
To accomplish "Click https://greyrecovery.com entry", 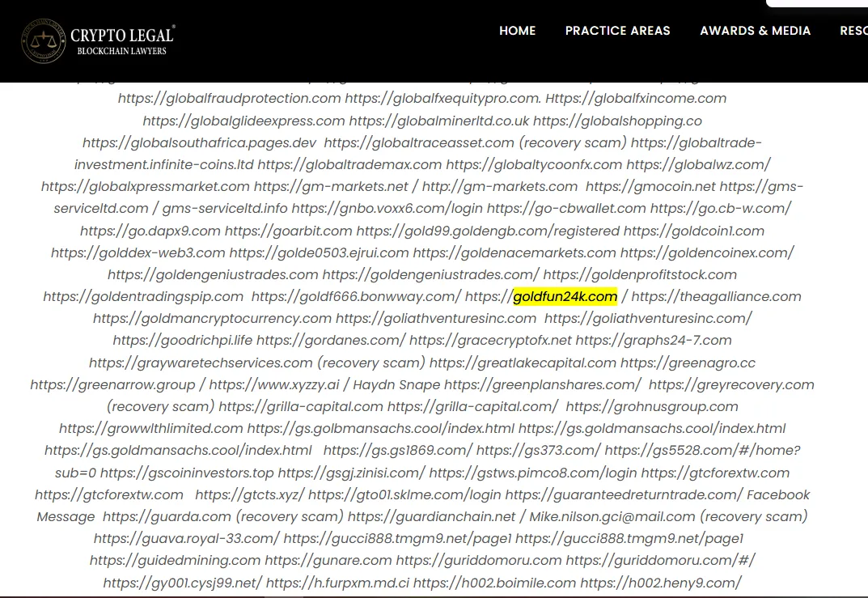I will click(731, 384).
